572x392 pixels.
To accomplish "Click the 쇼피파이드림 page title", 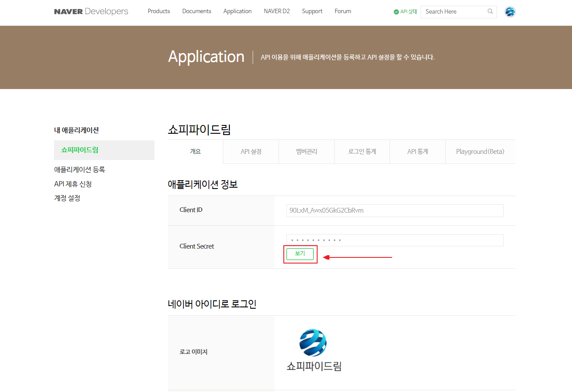I will tap(200, 130).
